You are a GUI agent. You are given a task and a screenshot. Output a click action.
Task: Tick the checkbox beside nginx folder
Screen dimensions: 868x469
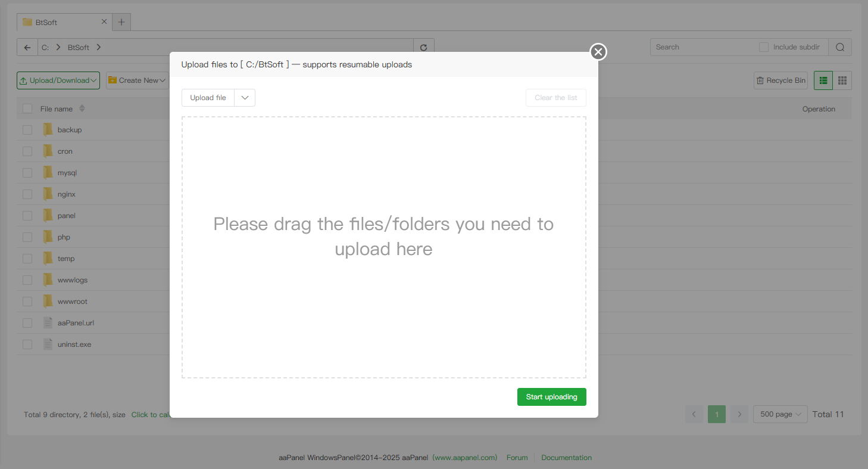[27, 194]
